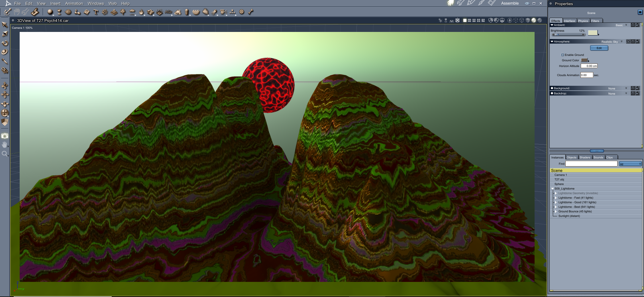Image resolution: width=644 pixels, height=297 pixels.
Task: Open the Realistic Sky atmosphere dropdown
Action: click(612, 42)
